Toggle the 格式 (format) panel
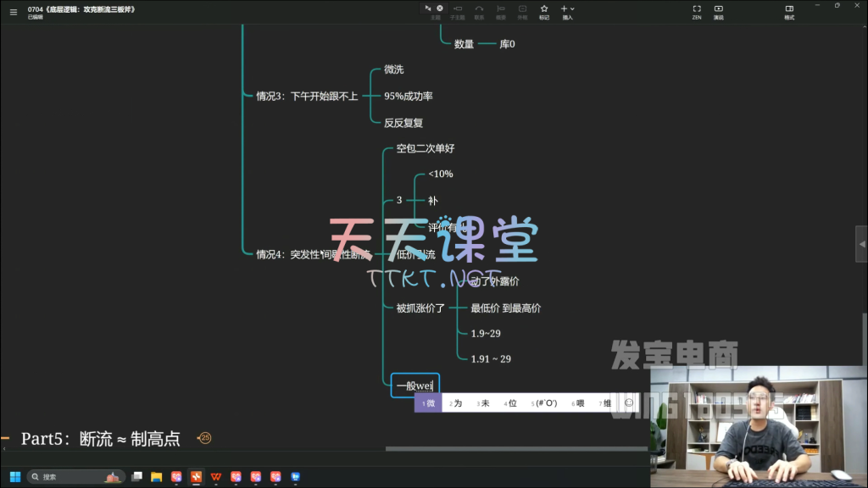868x488 pixels. point(789,11)
